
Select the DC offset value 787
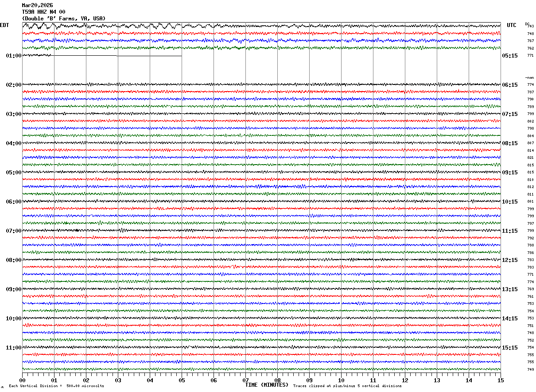531,92
